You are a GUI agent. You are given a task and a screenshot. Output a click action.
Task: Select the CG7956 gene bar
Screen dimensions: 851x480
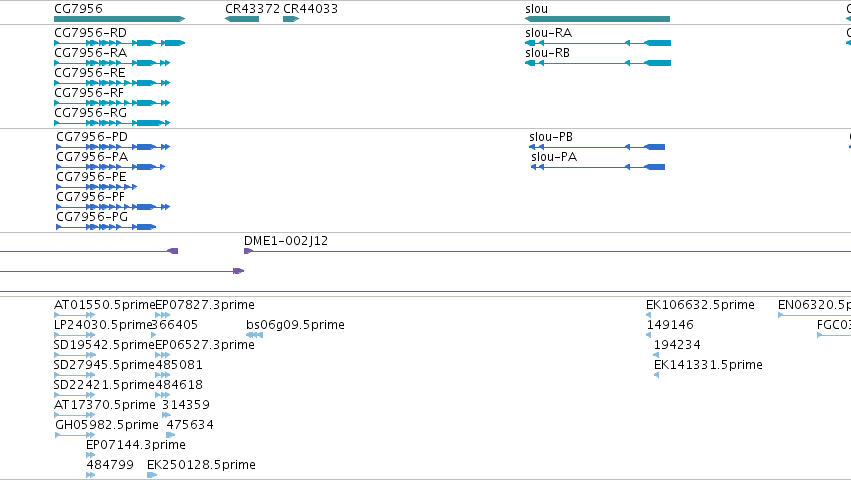coord(119,19)
